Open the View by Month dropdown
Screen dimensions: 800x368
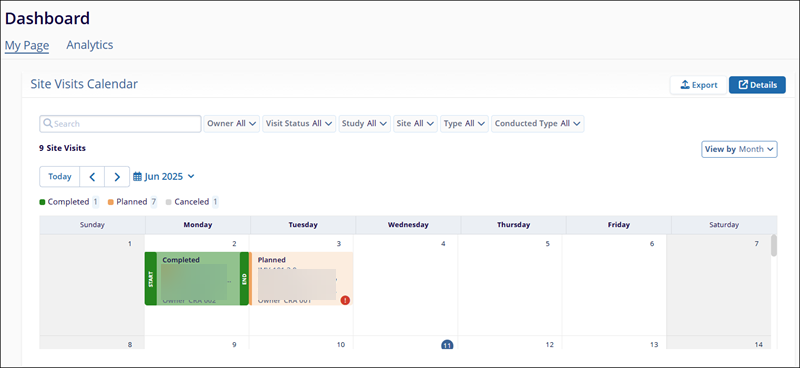[739, 149]
